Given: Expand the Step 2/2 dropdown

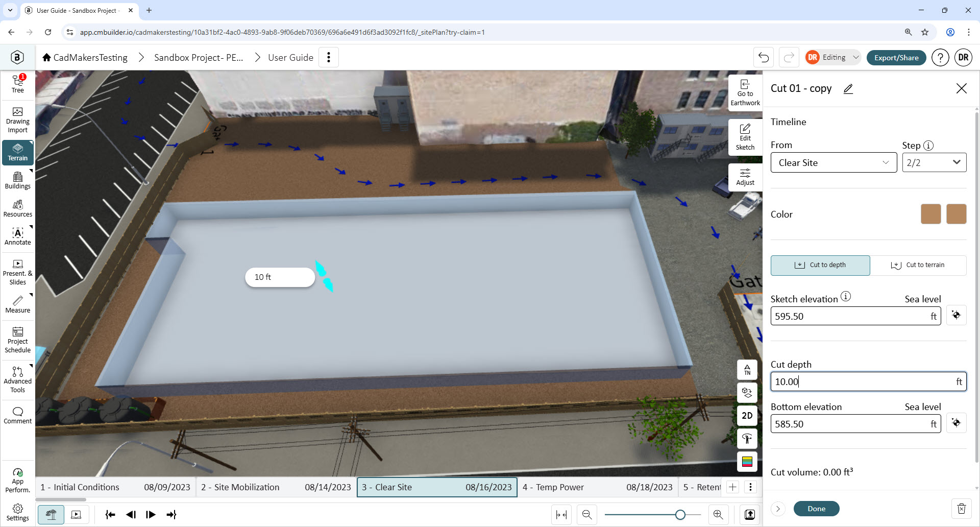Looking at the screenshot, I should [x=934, y=163].
